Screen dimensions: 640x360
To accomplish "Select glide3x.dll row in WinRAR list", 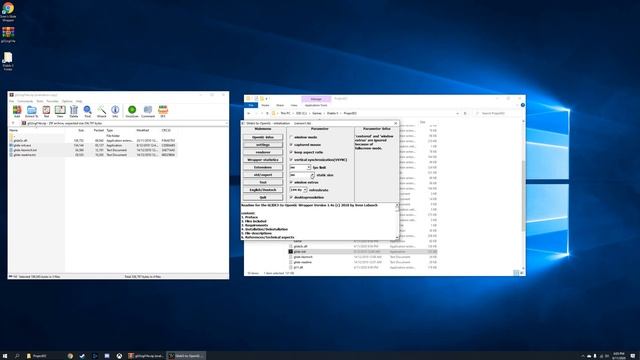I will [x=93, y=140].
